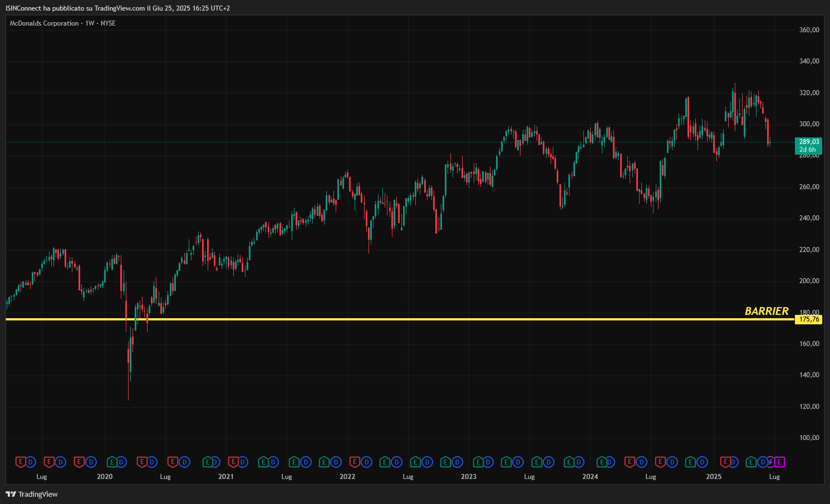Click the 2022 time axis label
The height and width of the screenshot is (504, 830).
pyautogui.click(x=347, y=477)
